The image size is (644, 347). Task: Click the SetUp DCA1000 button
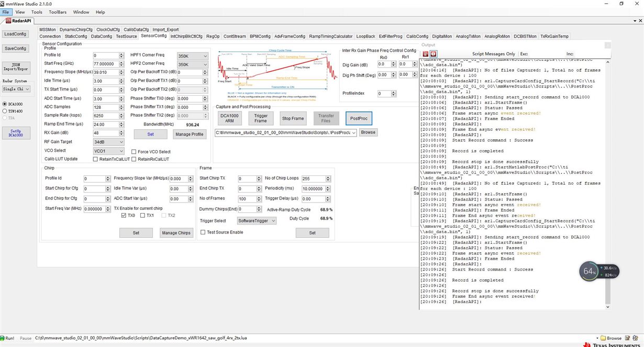16,133
